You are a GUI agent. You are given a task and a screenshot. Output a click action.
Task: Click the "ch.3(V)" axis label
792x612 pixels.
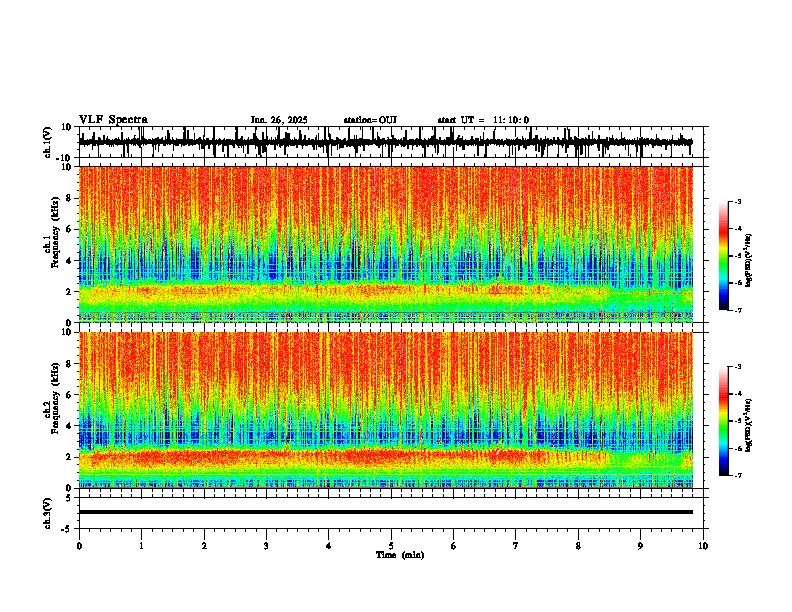pos(48,513)
